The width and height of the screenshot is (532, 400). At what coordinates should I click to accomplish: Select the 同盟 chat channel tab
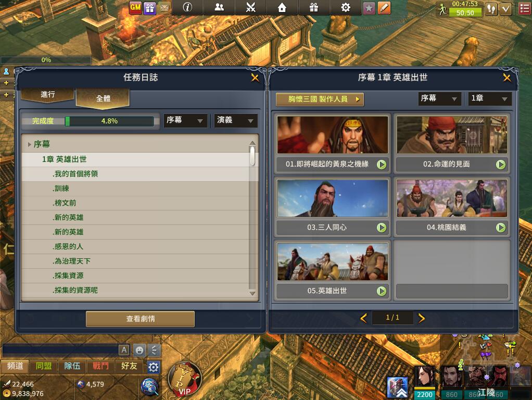coord(44,366)
